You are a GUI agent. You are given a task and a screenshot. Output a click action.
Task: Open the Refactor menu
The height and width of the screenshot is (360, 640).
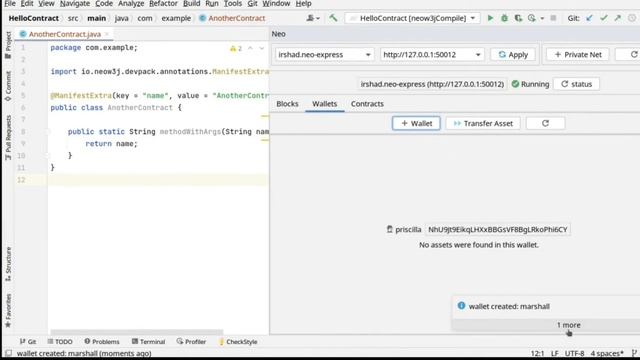pyautogui.click(x=163, y=3)
